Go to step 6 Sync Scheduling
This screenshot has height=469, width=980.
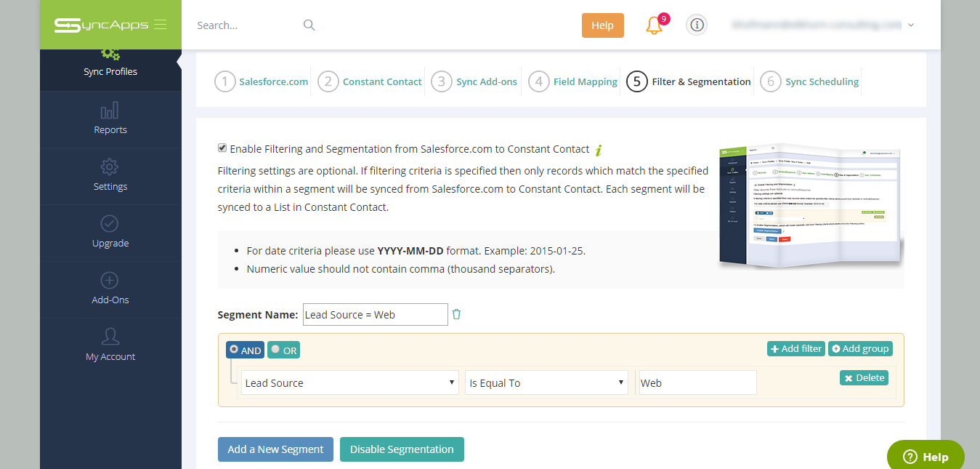[809, 81]
